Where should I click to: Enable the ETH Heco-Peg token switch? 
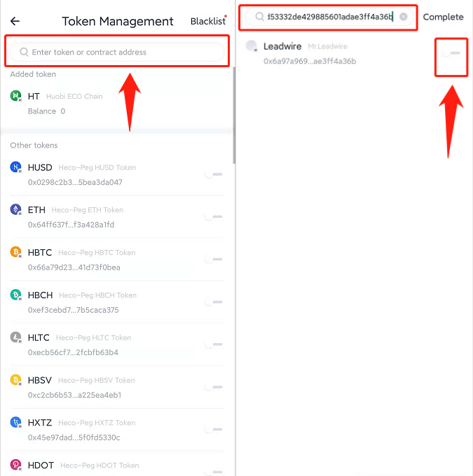[214, 217]
